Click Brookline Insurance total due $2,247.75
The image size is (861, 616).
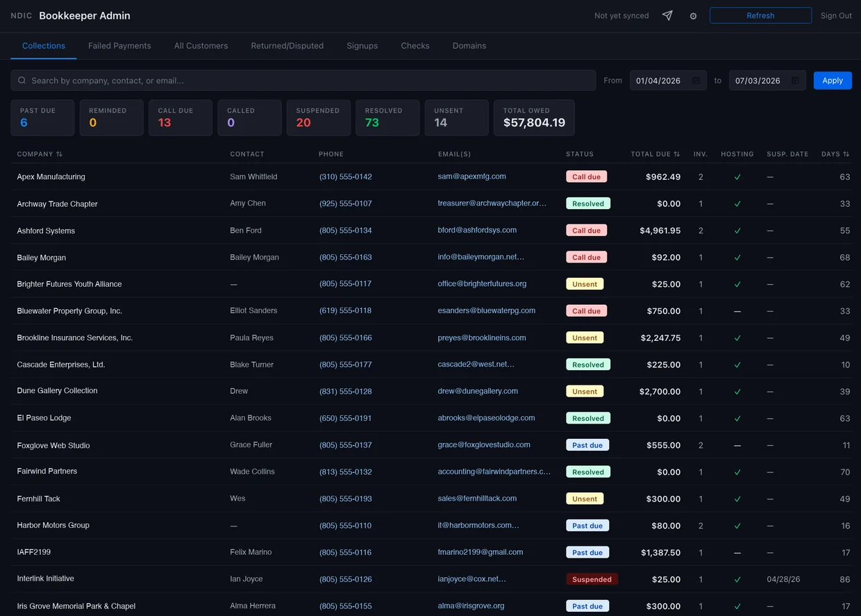coord(660,338)
